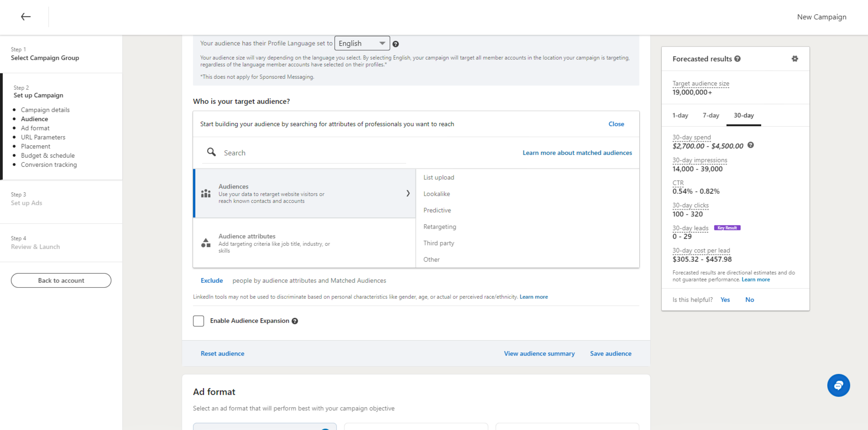This screenshot has height=430, width=868.
Task: Click the Audience attributes shapes icon
Action: click(x=206, y=243)
